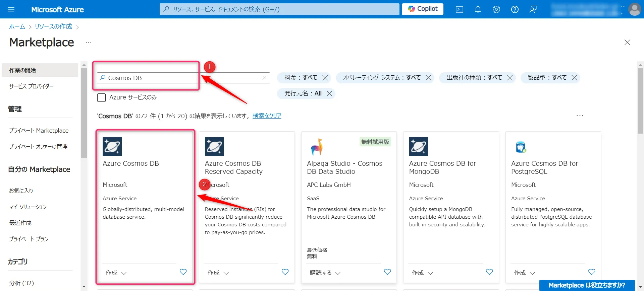Launch Copilot from the top bar
644x291 pixels.
(423, 9)
